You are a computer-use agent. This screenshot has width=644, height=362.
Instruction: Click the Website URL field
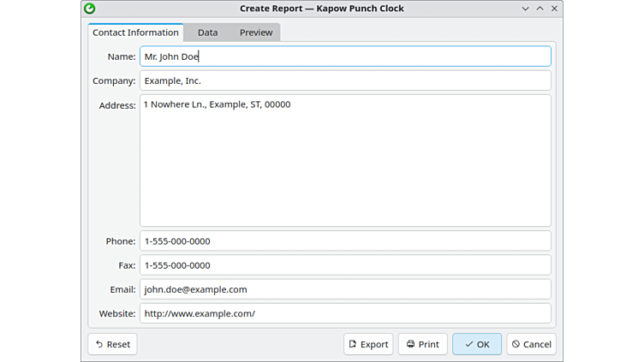click(x=345, y=313)
